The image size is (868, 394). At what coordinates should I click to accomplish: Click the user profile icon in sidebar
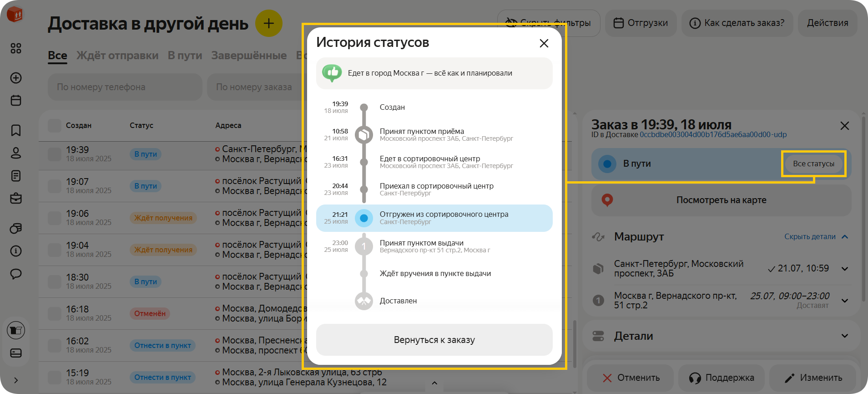[16, 153]
